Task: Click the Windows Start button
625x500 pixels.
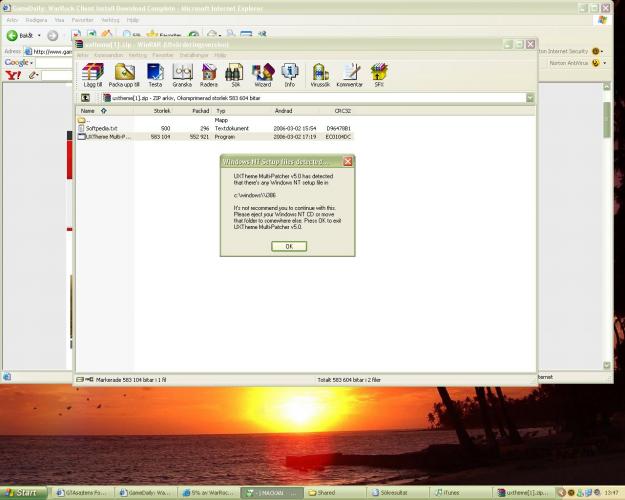Action: (21, 493)
